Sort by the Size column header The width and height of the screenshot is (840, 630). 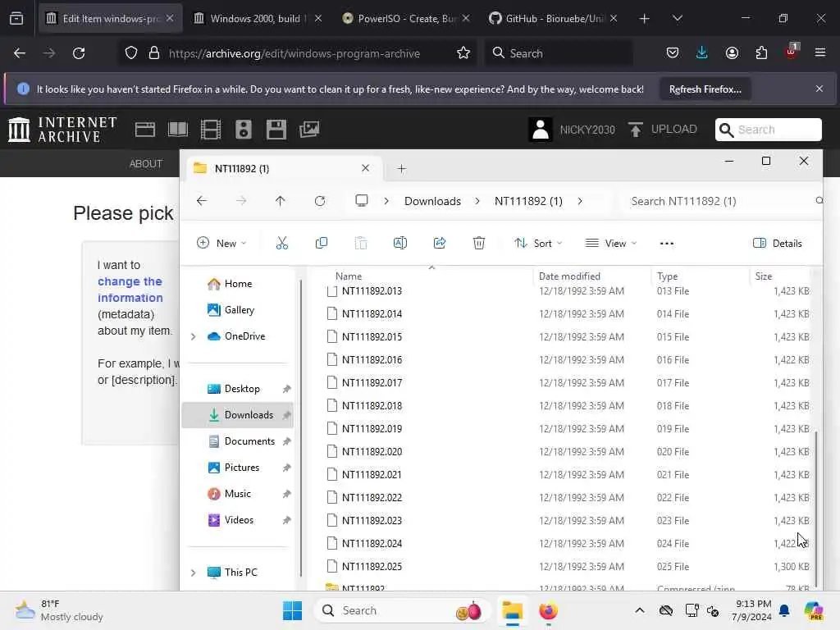coord(764,276)
